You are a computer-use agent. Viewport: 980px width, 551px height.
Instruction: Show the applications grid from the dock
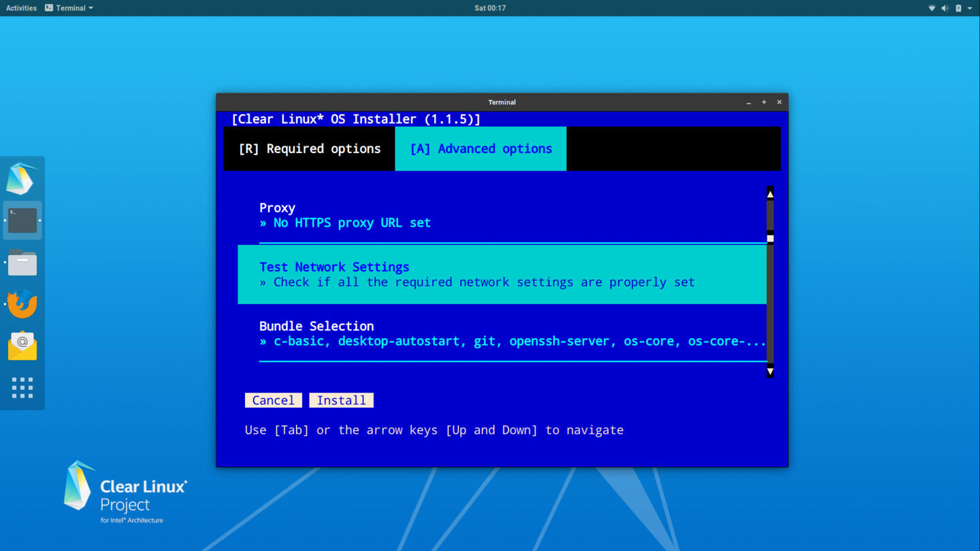pyautogui.click(x=22, y=387)
